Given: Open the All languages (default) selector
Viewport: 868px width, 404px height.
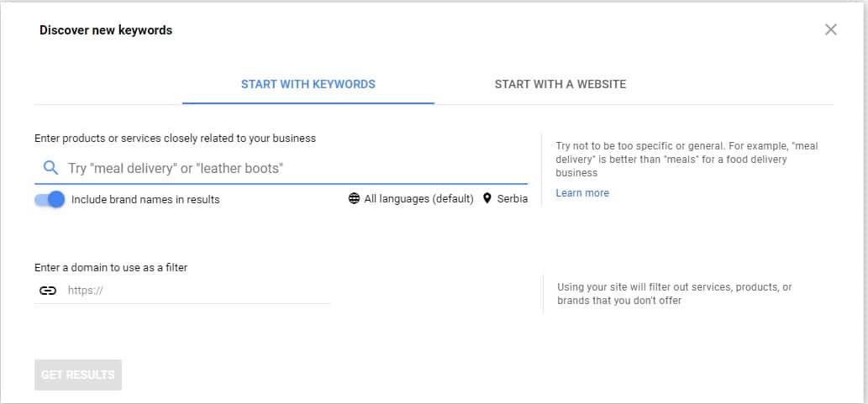Looking at the screenshot, I should click(x=418, y=199).
